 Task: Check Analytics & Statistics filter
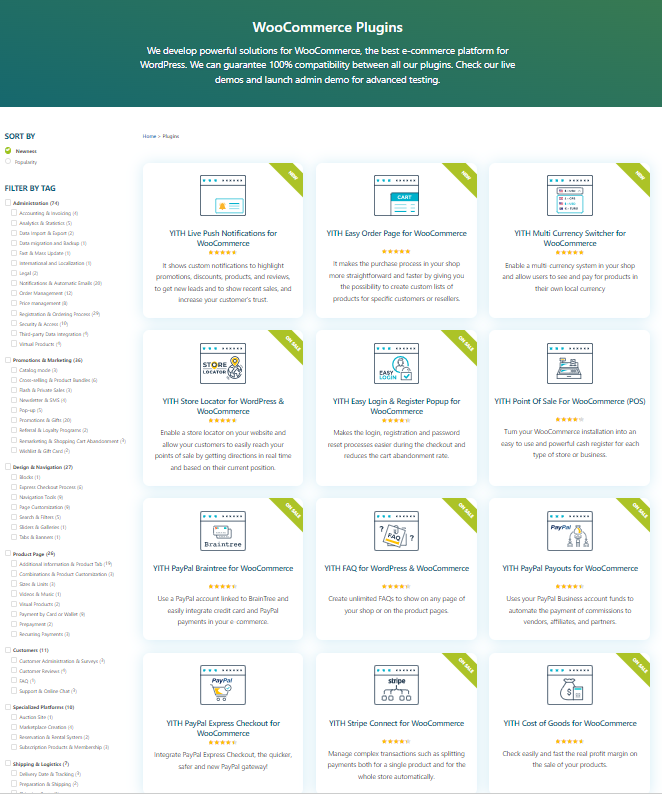click(14, 223)
